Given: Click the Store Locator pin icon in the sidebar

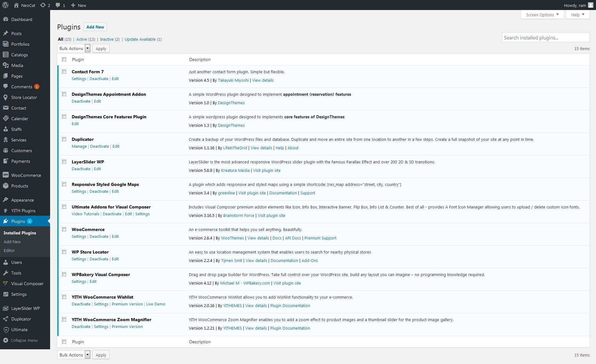Looking at the screenshot, I should point(5,97).
